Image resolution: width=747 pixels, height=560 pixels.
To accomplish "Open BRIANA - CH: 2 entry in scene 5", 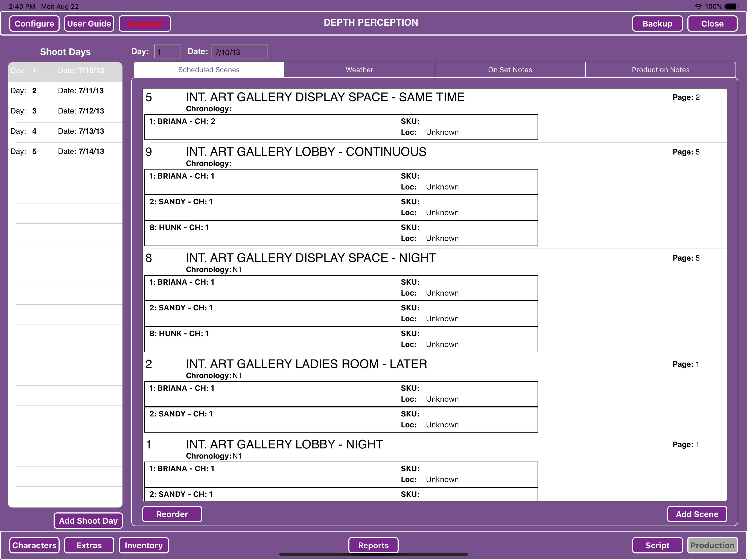I will point(341,127).
